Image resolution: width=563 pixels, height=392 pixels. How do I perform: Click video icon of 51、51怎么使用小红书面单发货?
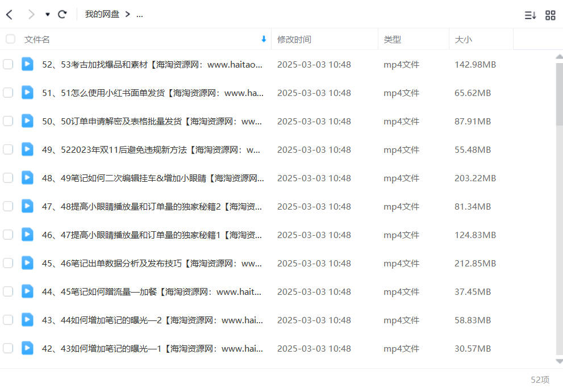tap(27, 92)
